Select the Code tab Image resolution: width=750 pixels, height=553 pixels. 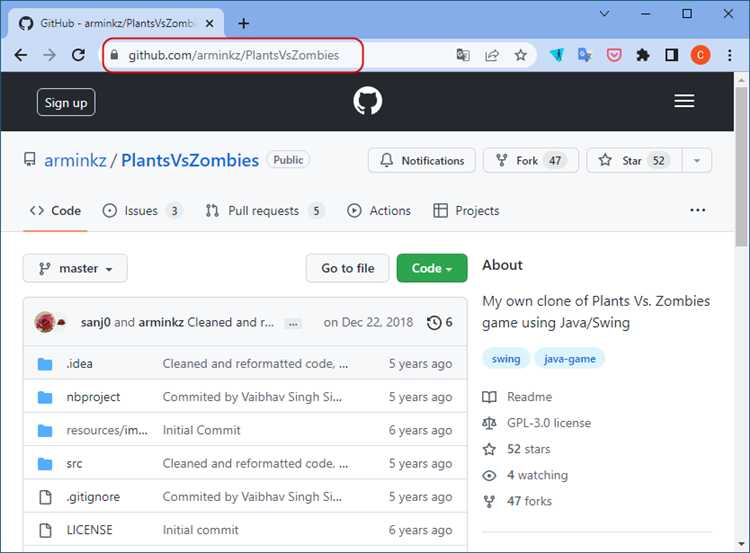point(55,210)
